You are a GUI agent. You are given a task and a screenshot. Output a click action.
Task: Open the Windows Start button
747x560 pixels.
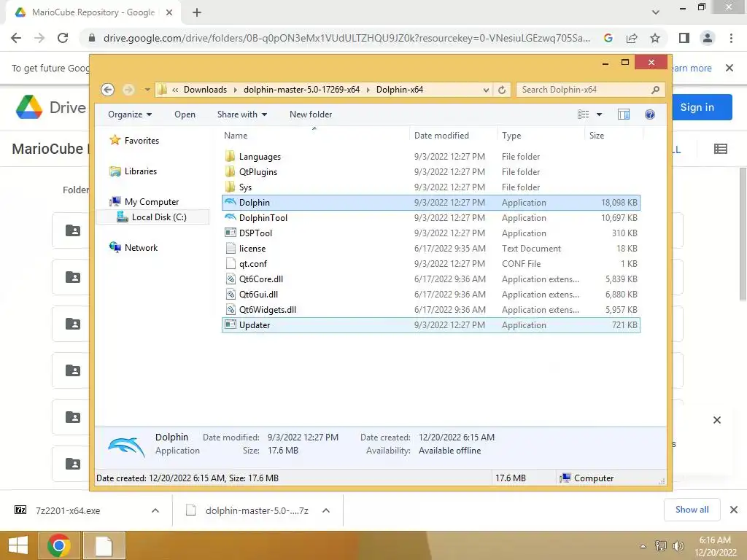pyautogui.click(x=18, y=545)
